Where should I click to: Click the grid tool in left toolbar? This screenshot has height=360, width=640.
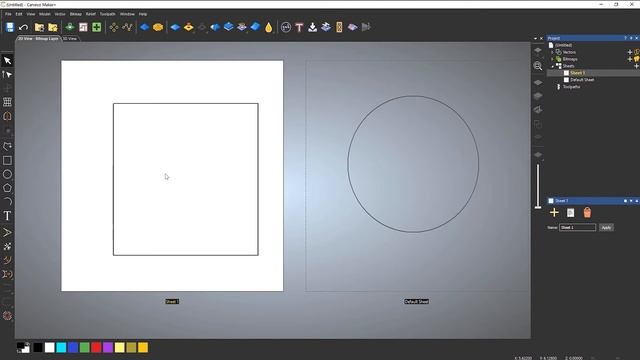[7, 102]
